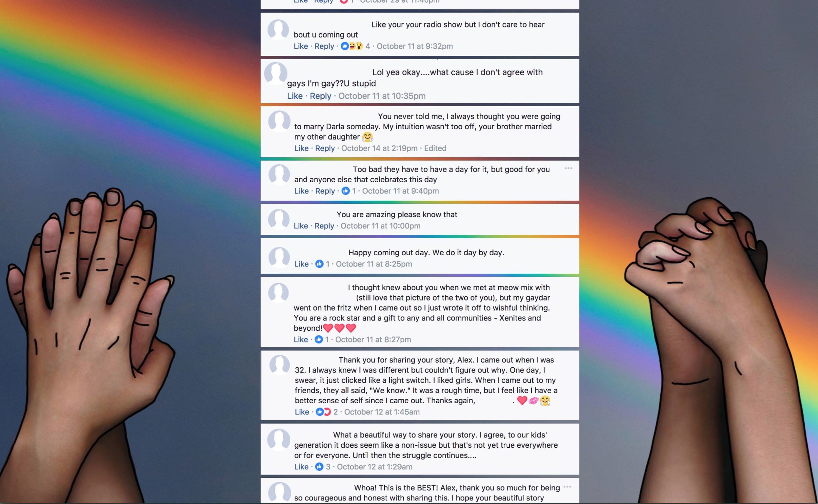Click the like reaction icon on the 8:25pm comment
Viewport: 818px width, 504px height.
319,264
